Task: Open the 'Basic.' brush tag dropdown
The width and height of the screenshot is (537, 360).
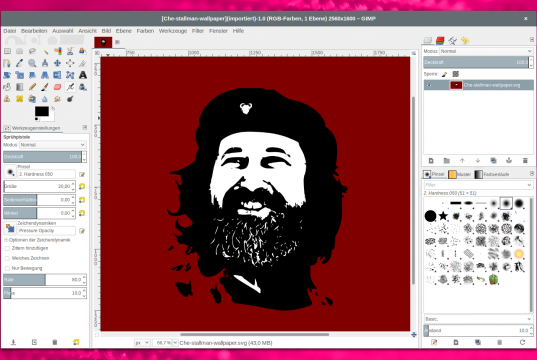Action: tap(478, 319)
